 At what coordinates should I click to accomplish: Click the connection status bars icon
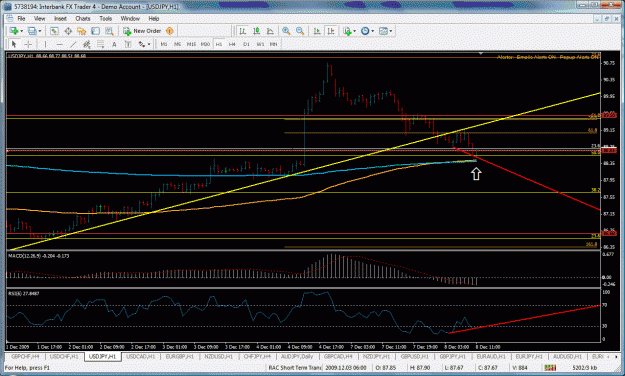pos(550,368)
